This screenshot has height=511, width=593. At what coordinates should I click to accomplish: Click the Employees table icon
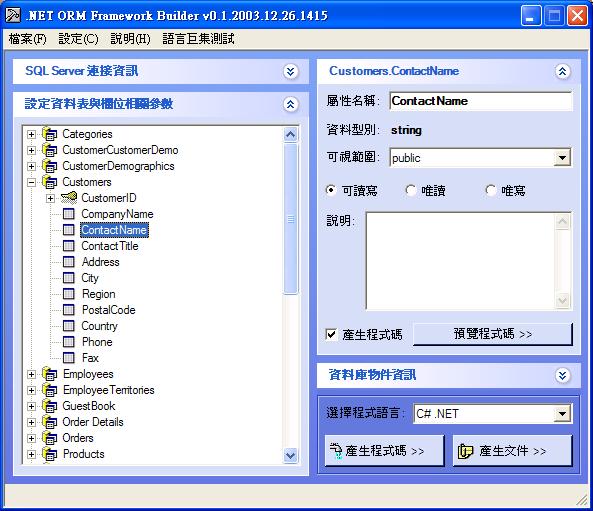point(50,374)
